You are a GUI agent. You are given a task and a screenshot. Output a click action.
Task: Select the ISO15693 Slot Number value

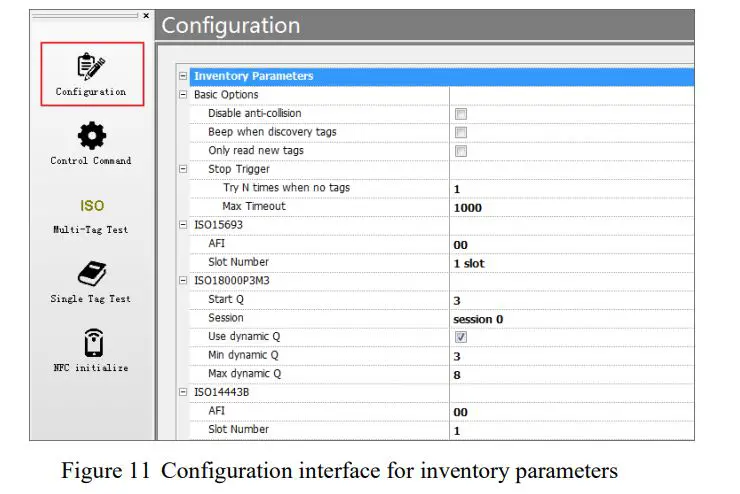click(x=570, y=263)
